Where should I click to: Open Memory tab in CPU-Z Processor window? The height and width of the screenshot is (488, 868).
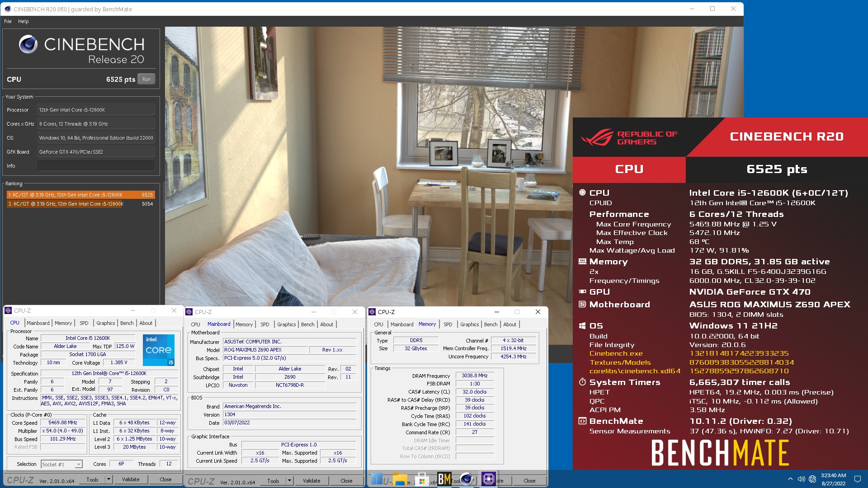coord(63,323)
